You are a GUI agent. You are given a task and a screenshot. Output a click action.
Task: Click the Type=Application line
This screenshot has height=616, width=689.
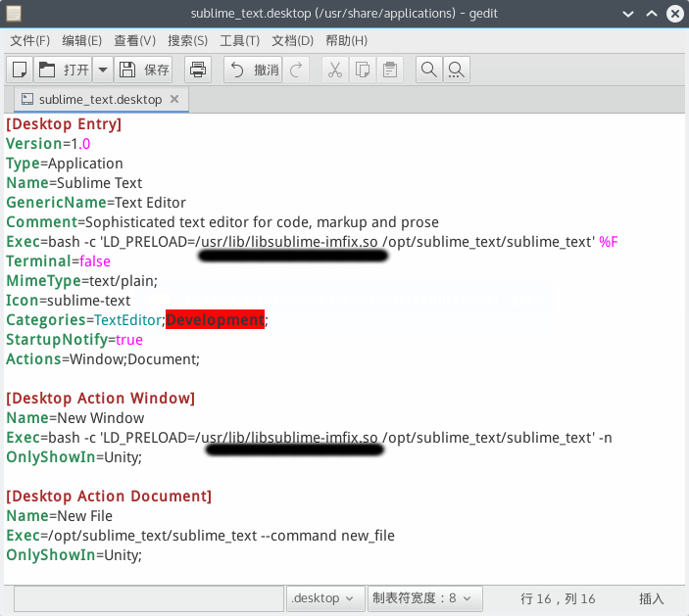65,164
